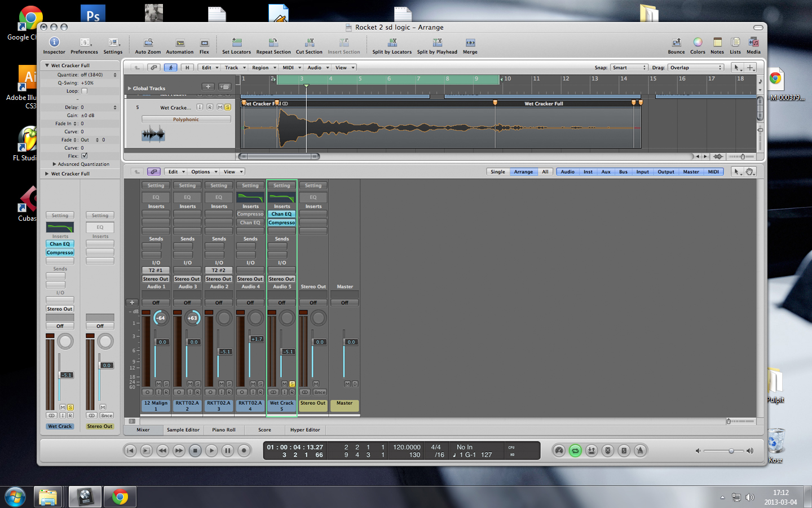The height and width of the screenshot is (508, 812).
Task: Solo the Wet Crack channel strip
Action: pos(292,384)
